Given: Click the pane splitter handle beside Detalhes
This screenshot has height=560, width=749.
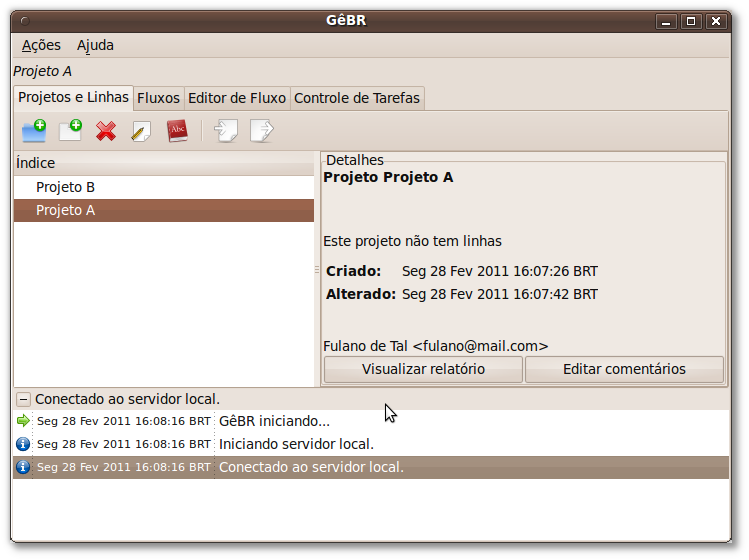Looking at the screenshot, I should pyautogui.click(x=317, y=269).
